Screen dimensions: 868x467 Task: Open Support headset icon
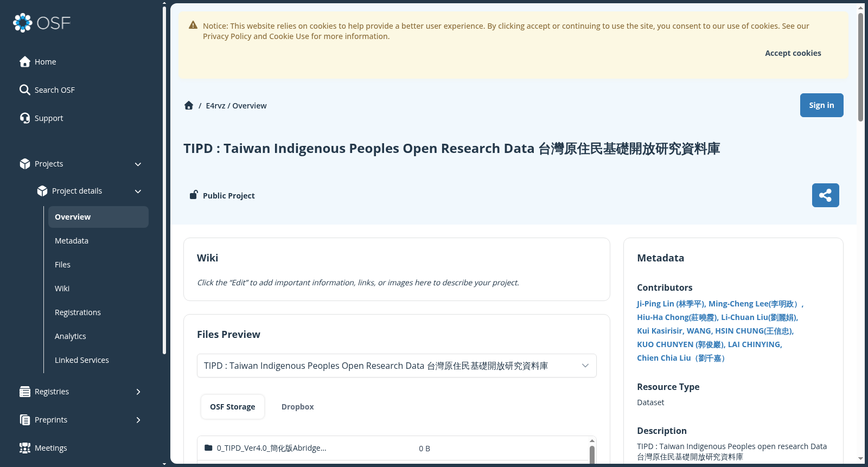point(24,118)
